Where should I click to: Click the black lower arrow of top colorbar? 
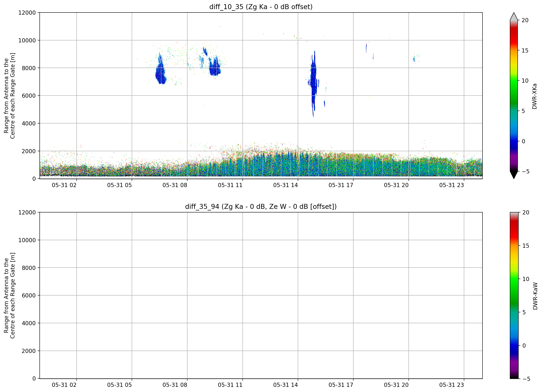point(514,175)
